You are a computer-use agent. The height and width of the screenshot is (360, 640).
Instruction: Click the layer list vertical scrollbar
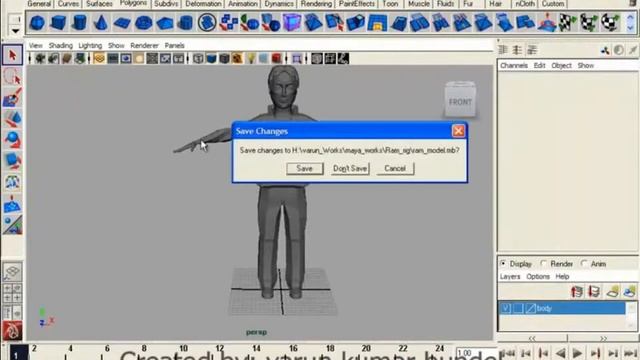(x=631, y=316)
